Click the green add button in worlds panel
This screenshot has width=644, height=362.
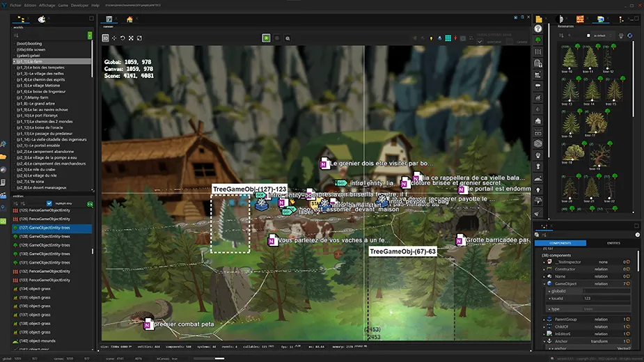pyautogui.click(x=90, y=35)
